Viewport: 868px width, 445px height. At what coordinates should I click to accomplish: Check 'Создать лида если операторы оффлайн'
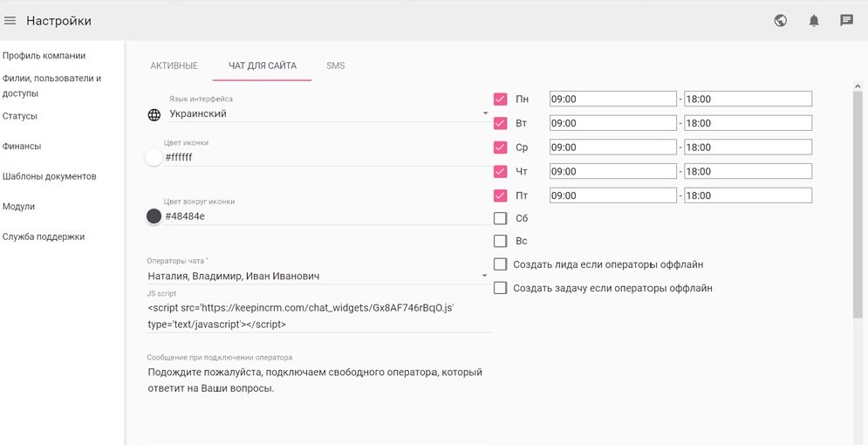[x=500, y=264]
